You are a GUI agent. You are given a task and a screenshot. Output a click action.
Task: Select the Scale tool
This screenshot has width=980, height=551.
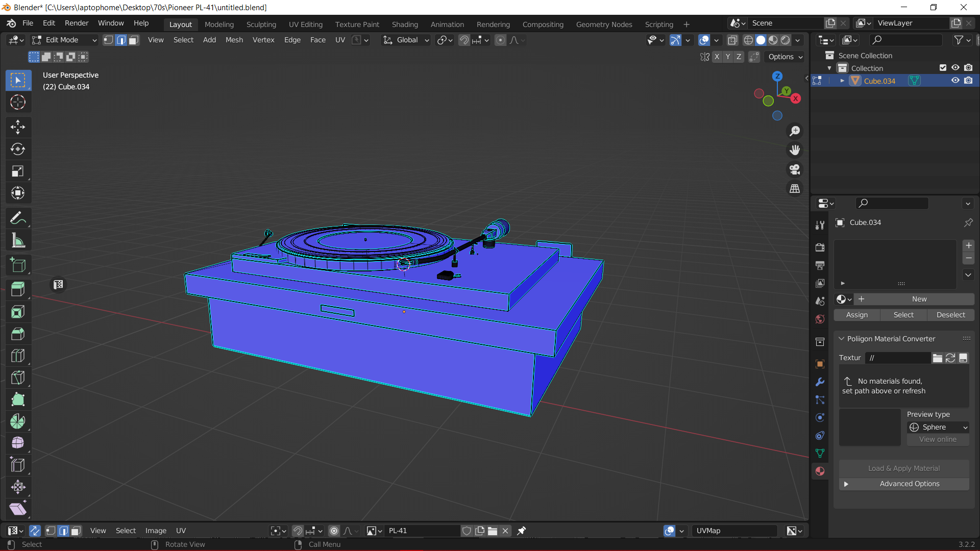point(18,171)
